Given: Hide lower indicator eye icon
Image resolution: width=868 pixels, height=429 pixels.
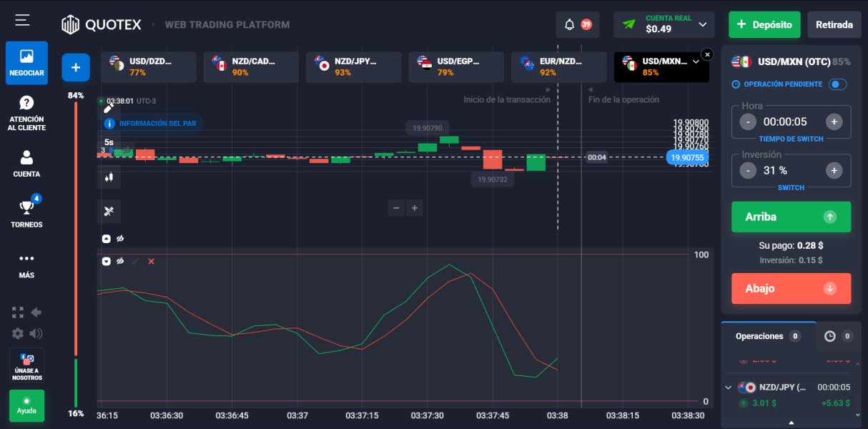Looking at the screenshot, I should point(120,262).
